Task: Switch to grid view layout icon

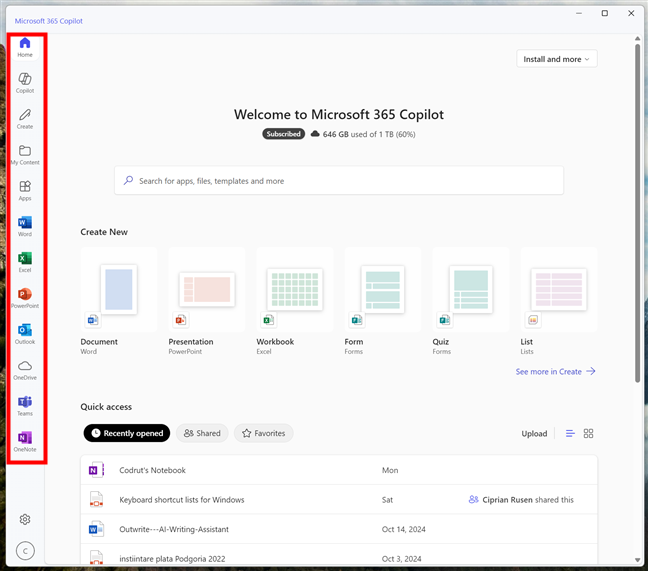Action: (x=588, y=433)
